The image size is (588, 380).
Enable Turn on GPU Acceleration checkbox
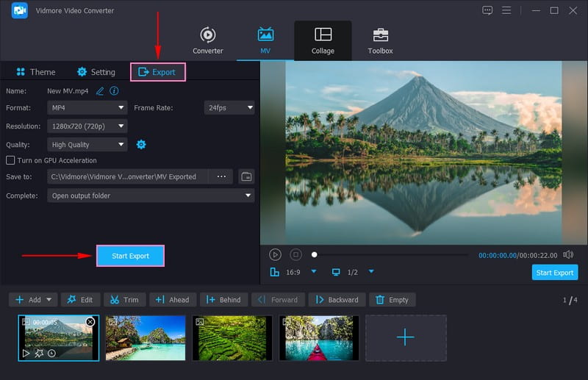[10, 160]
